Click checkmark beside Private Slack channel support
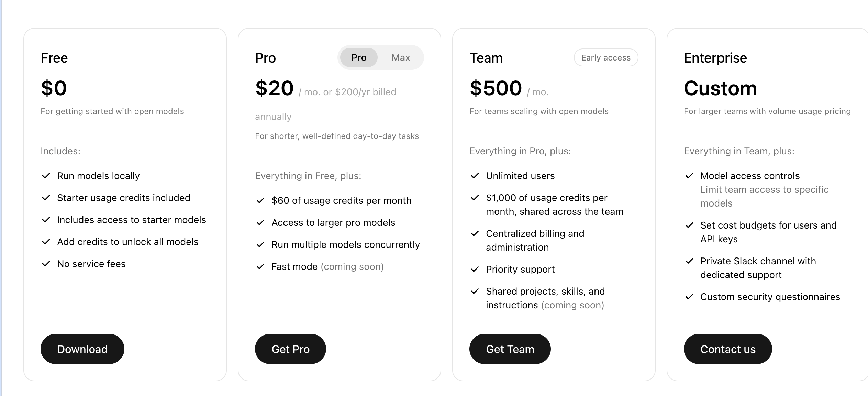868x396 pixels. tap(689, 261)
